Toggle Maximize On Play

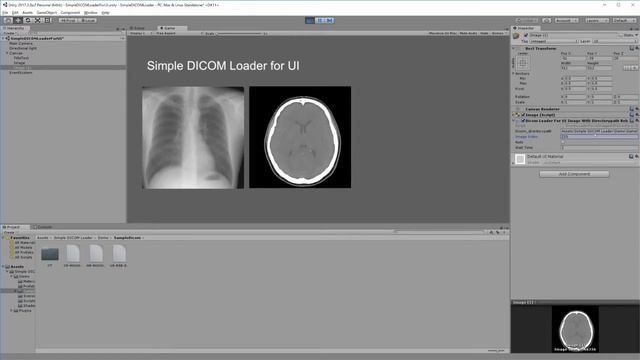point(442,33)
